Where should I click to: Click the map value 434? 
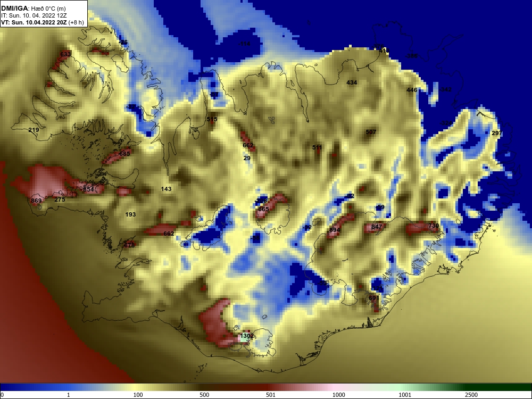coord(352,82)
